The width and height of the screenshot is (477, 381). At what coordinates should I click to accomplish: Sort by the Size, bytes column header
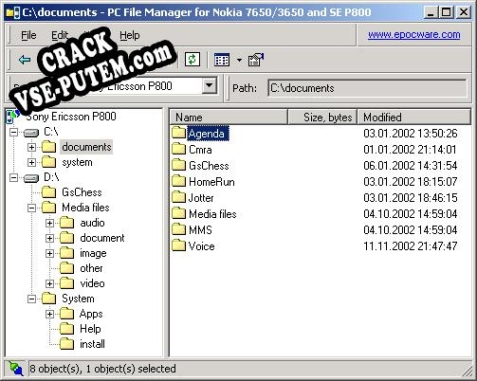322,117
